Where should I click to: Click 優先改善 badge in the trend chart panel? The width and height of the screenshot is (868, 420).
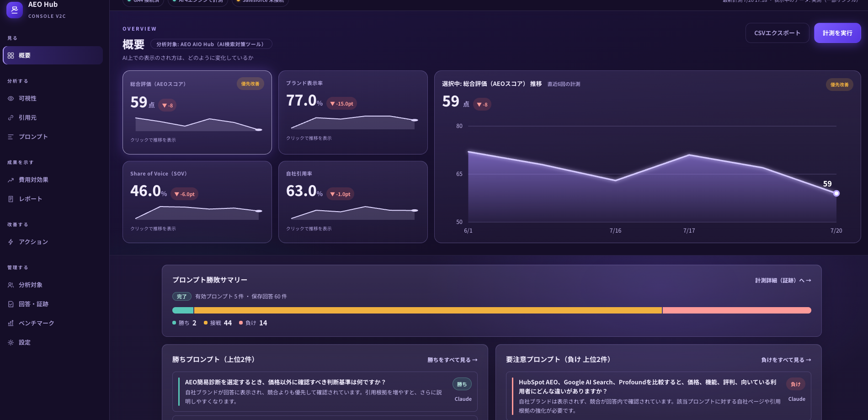coord(839,85)
